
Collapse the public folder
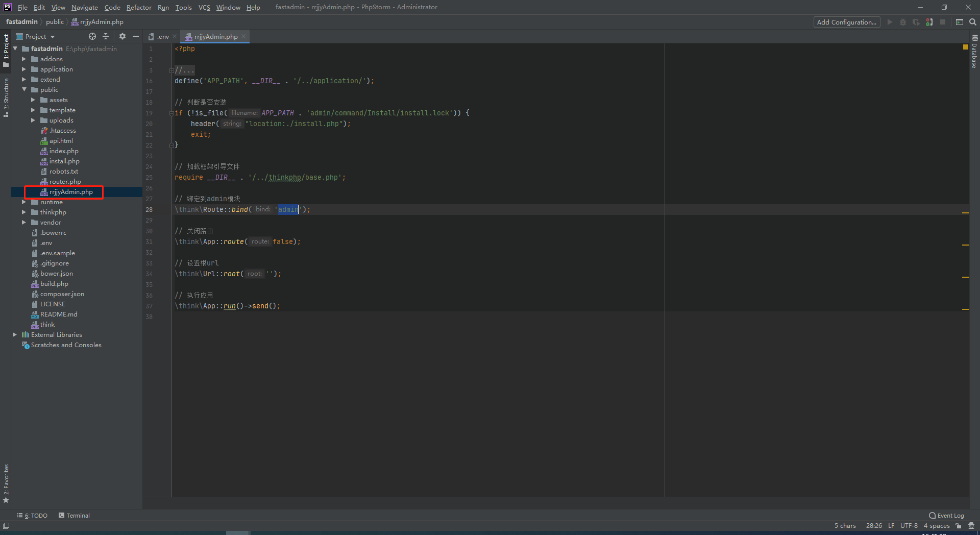point(23,90)
